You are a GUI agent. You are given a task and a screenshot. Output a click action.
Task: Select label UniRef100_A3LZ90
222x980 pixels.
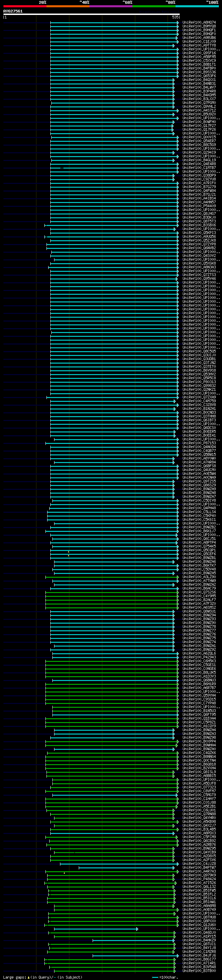click(x=199, y=577)
